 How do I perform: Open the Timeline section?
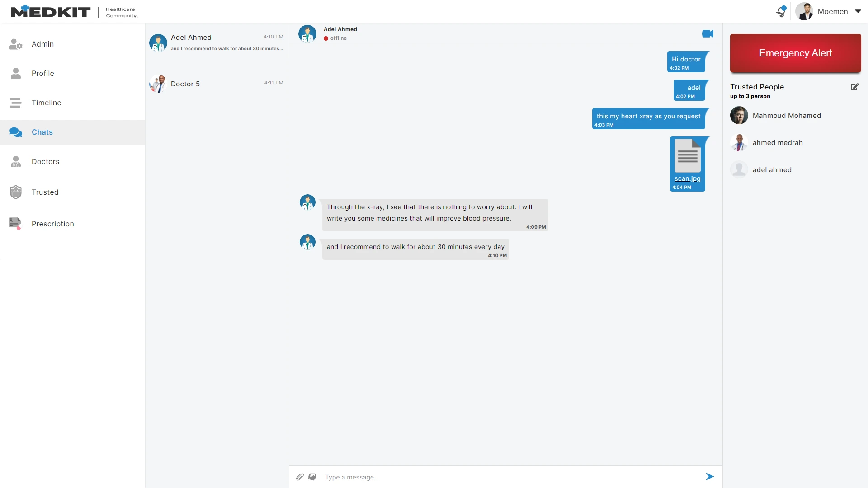pyautogui.click(x=46, y=103)
